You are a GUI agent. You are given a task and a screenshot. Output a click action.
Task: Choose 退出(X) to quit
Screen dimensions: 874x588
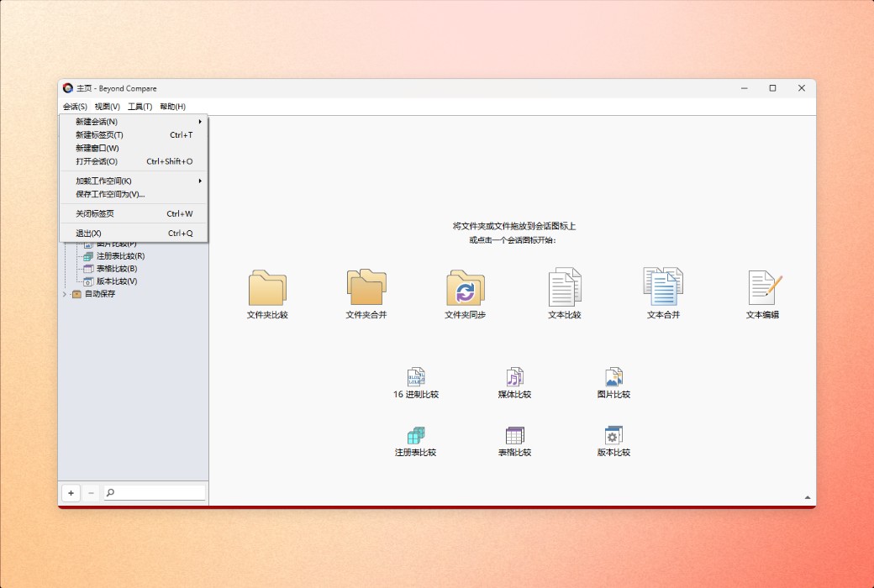tap(134, 234)
